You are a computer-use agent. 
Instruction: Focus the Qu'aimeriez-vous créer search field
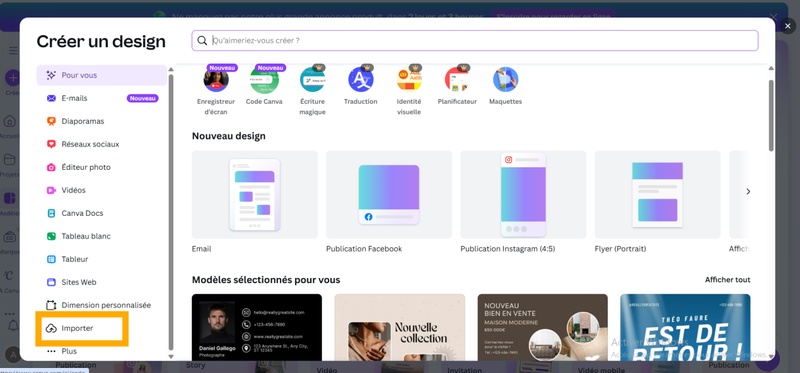(x=475, y=40)
